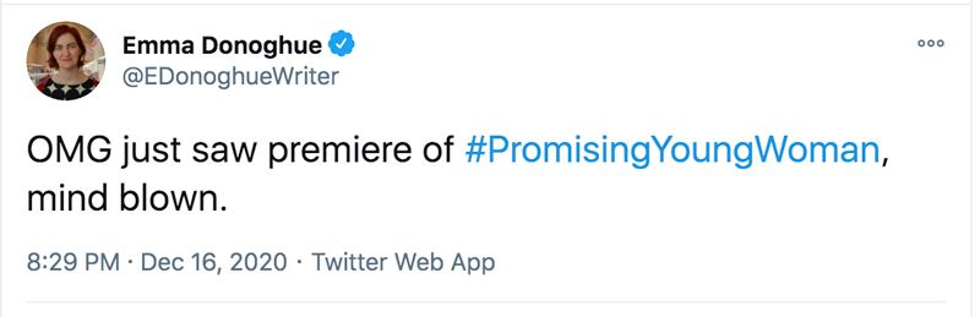This screenshot has height=317, width=980.
Task: Click the word "Twitter" in source label
Action: point(349,262)
